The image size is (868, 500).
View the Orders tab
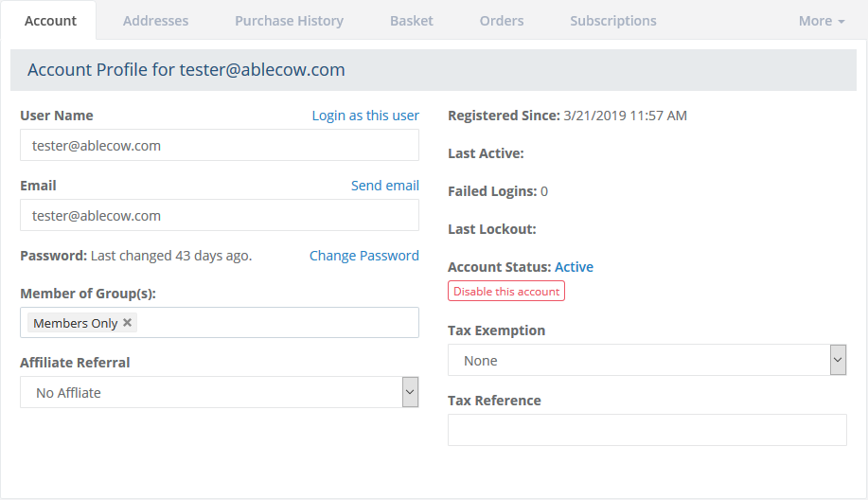point(502,21)
